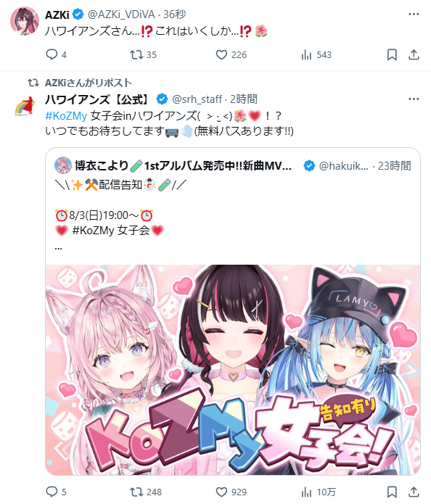Open the #KoZMy hashtag link

click(x=66, y=115)
